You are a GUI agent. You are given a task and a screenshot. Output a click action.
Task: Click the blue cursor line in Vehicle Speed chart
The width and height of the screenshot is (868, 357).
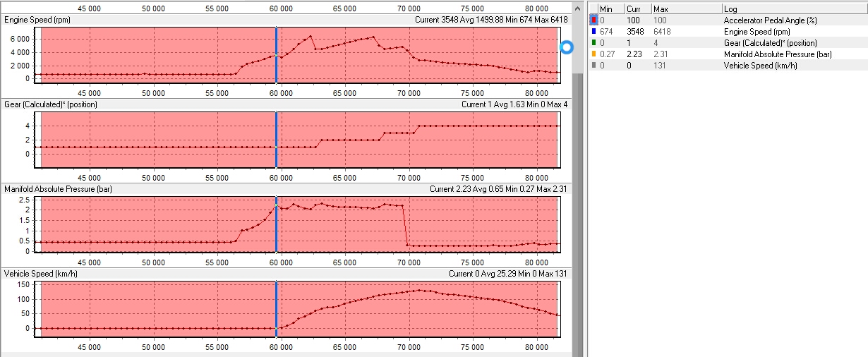click(x=277, y=310)
